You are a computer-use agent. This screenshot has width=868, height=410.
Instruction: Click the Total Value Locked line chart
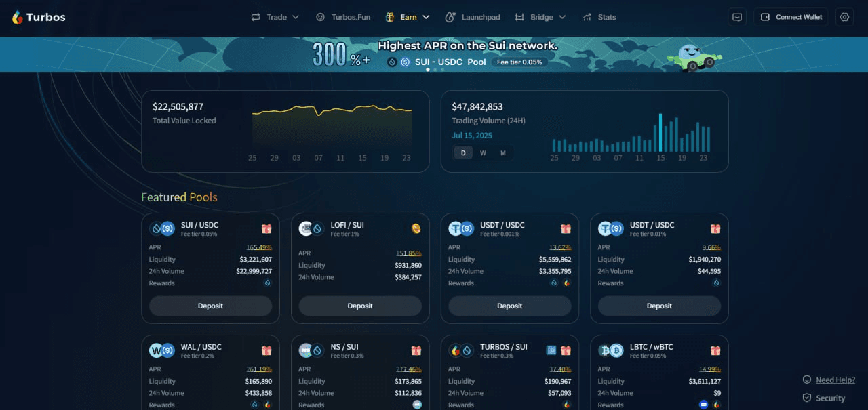point(332,127)
